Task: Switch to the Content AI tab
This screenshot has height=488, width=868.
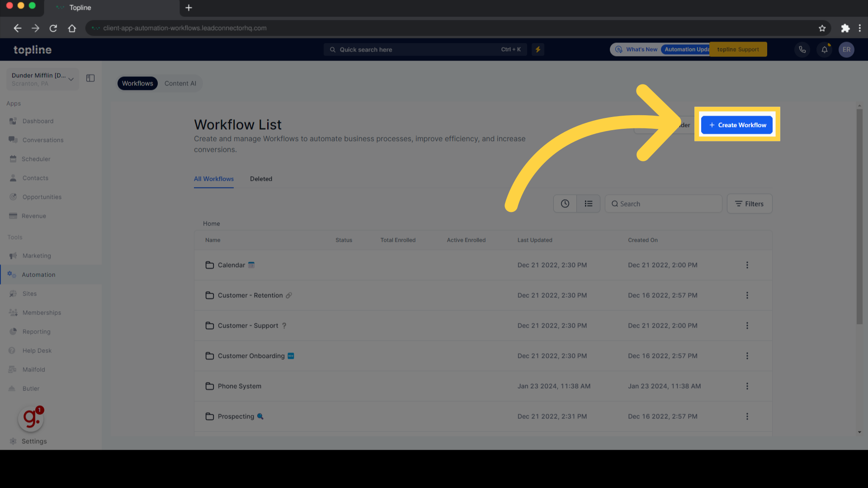Action: click(x=180, y=84)
